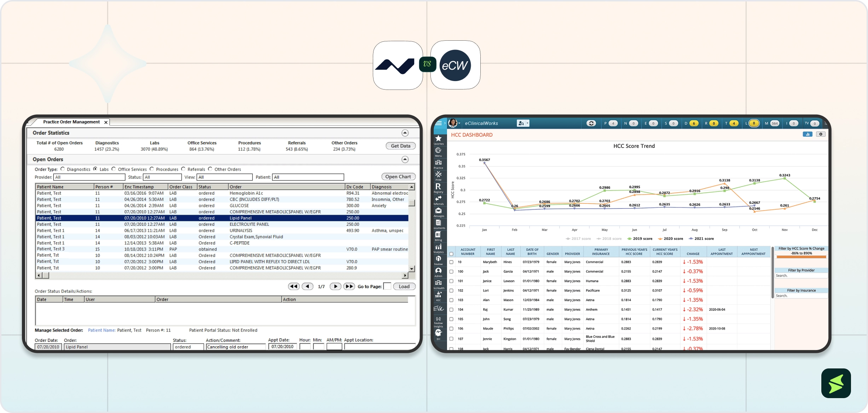Click the Open Chart button
868x413 pixels.
coord(398,177)
